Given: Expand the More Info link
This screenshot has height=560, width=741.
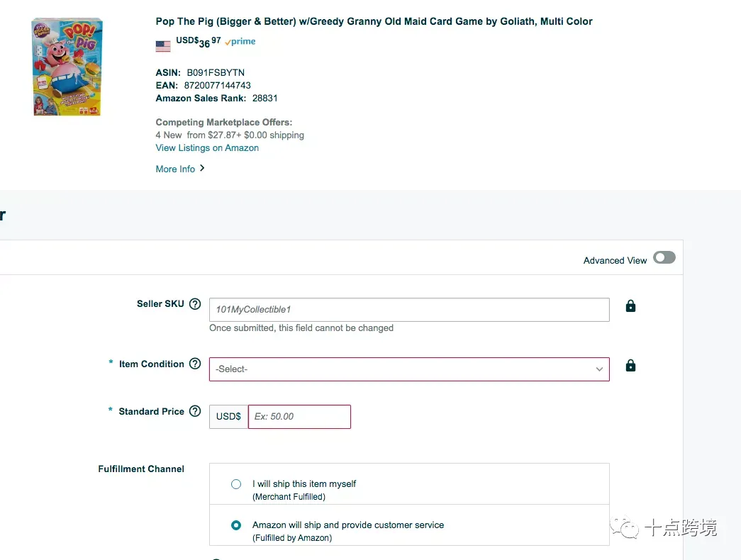Looking at the screenshot, I should pos(175,169).
